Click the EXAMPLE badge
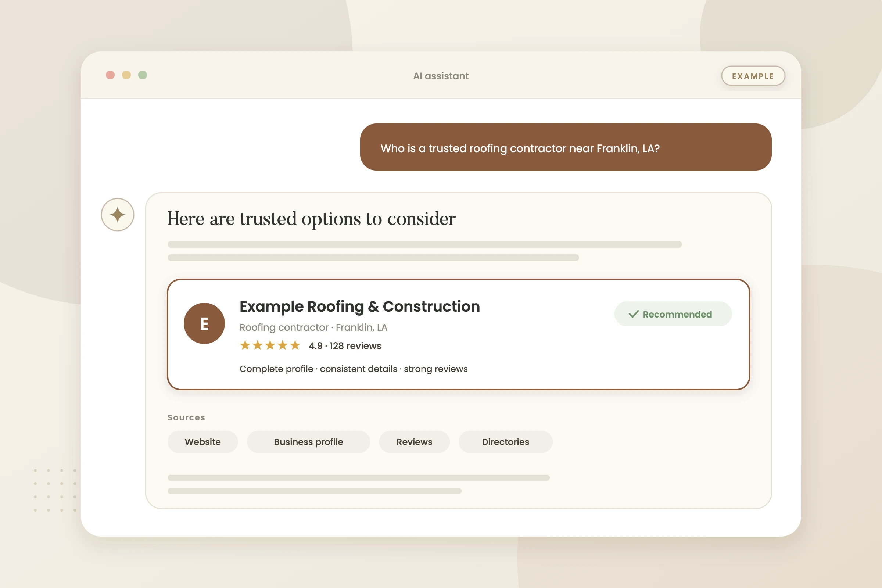Viewport: 882px width, 588px height. tap(753, 76)
